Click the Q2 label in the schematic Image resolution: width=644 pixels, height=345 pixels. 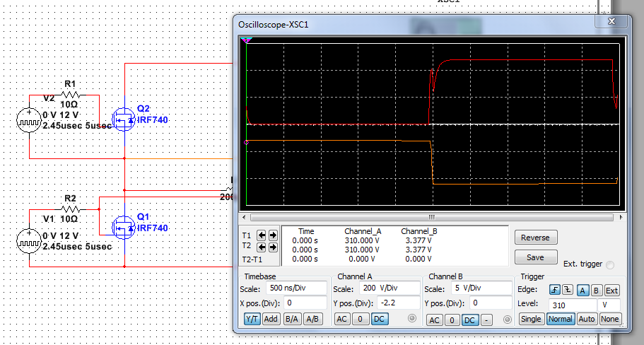pos(143,109)
